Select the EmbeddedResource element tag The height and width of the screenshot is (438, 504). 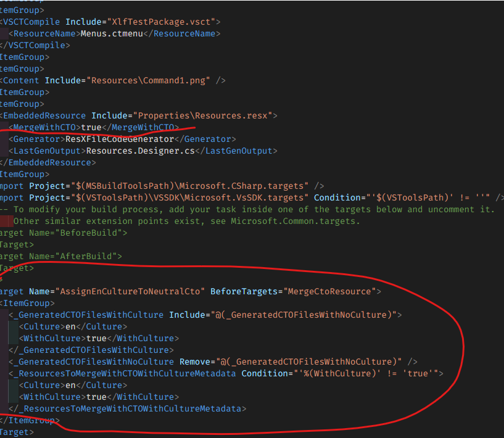pos(43,115)
